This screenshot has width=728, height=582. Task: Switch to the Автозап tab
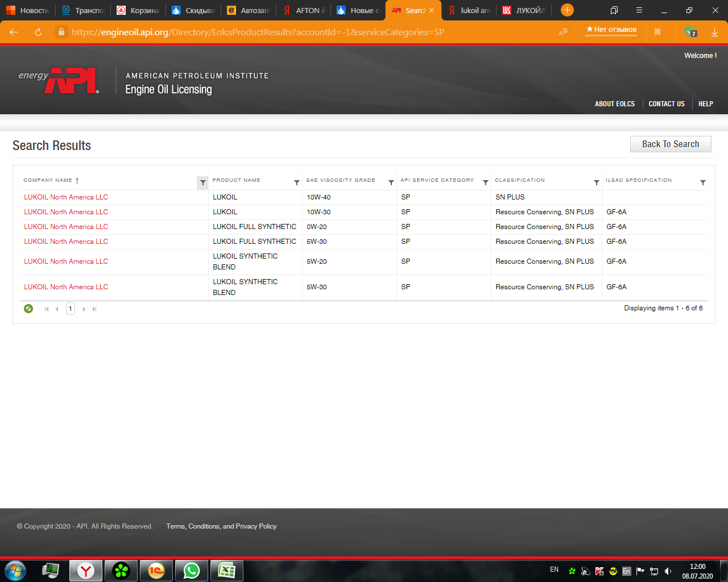(x=249, y=10)
